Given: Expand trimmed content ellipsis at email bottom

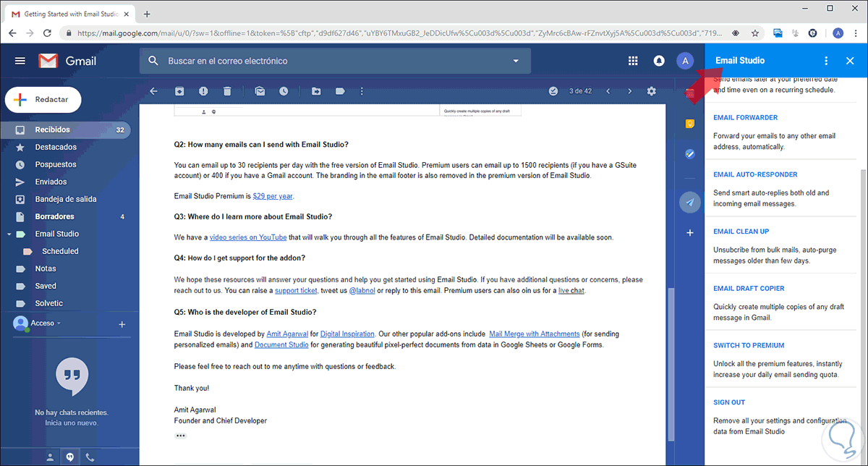Looking at the screenshot, I should pos(181,436).
